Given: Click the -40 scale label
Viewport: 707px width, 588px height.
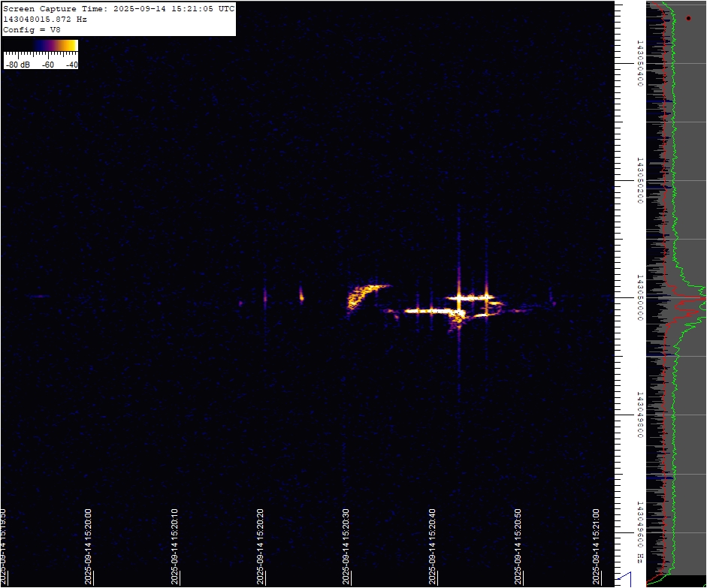Looking at the screenshot, I should pyautogui.click(x=71, y=65).
